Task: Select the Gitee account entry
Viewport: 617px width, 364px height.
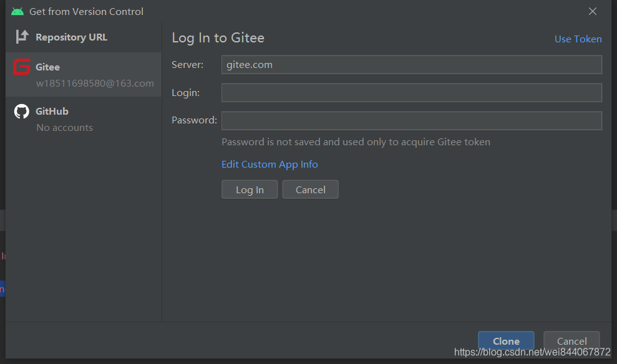Action: click(84, 74)
